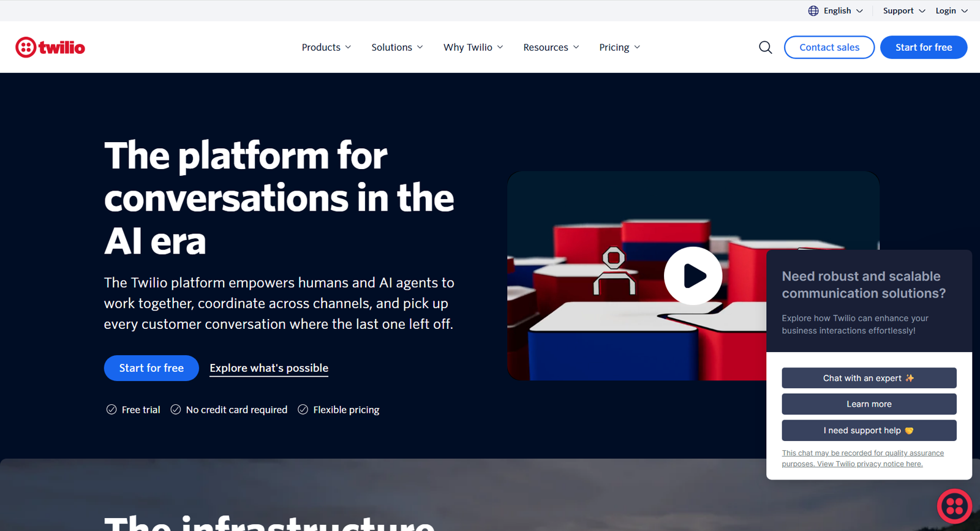Open the Twilio privacy notice link

(x=862, y=458)
